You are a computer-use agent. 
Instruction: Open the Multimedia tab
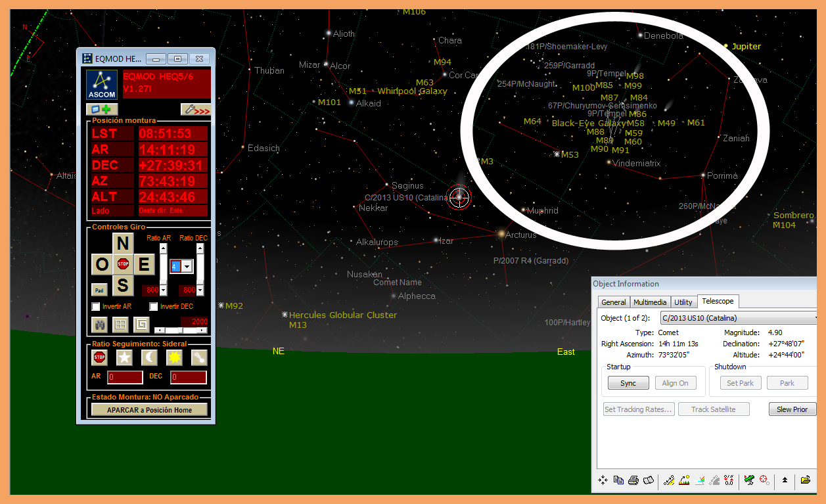[650, 302]
